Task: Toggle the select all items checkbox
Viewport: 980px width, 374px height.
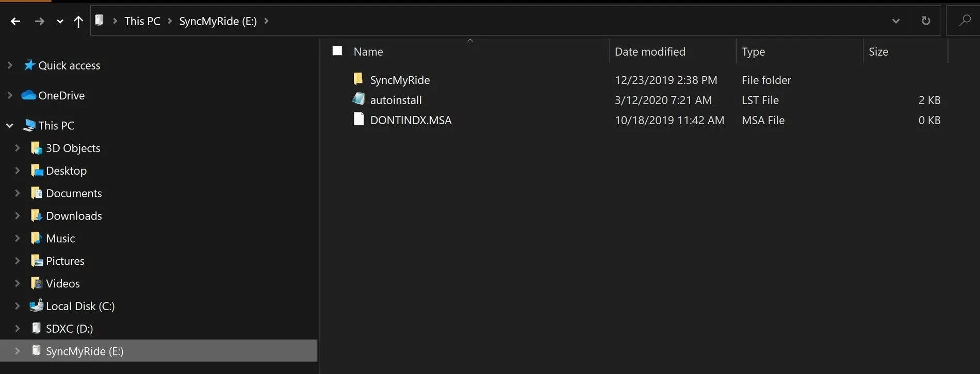Action: (337, 50)
